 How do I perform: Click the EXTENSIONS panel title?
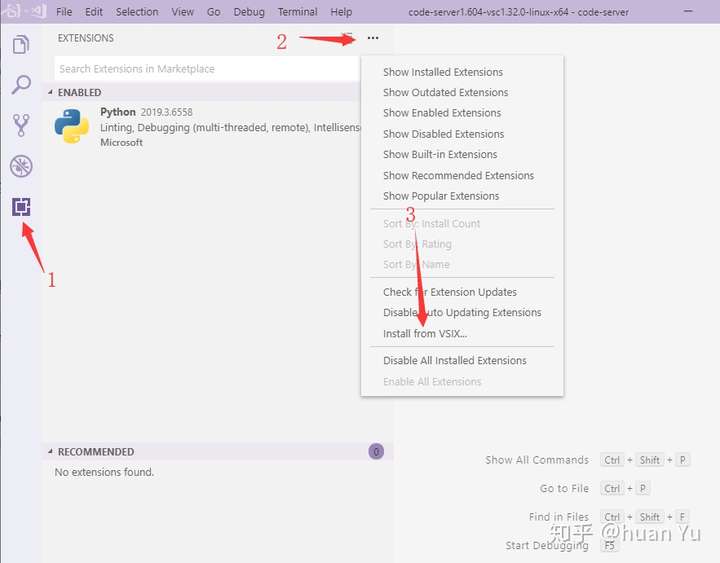point(85,38)
